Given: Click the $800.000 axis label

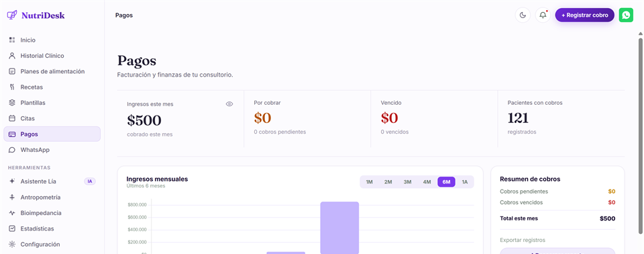Looking at the screenshot, I should [137, 204].
